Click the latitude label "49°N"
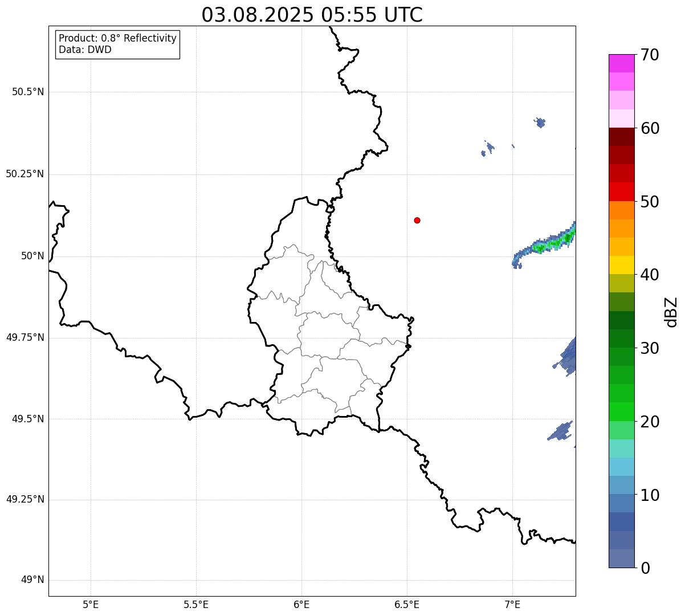Viewport: 685px width, 616px height. [32, 580]
